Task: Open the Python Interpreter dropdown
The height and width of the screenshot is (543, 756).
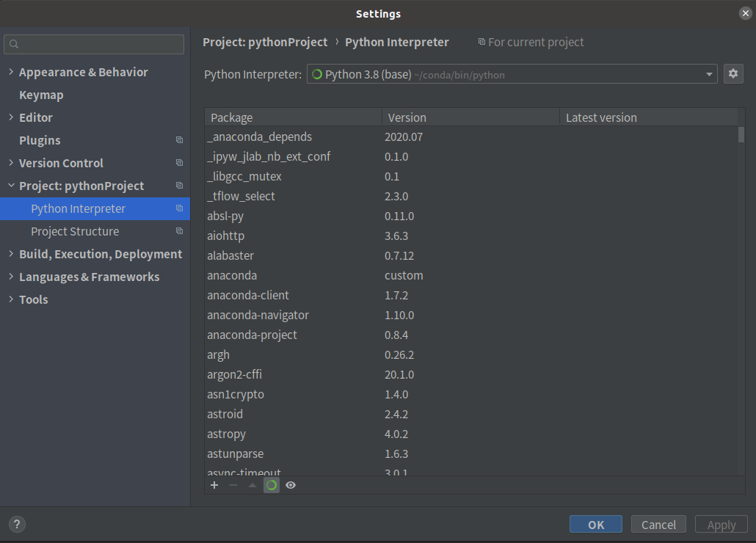Action: [x=512, y=74]
